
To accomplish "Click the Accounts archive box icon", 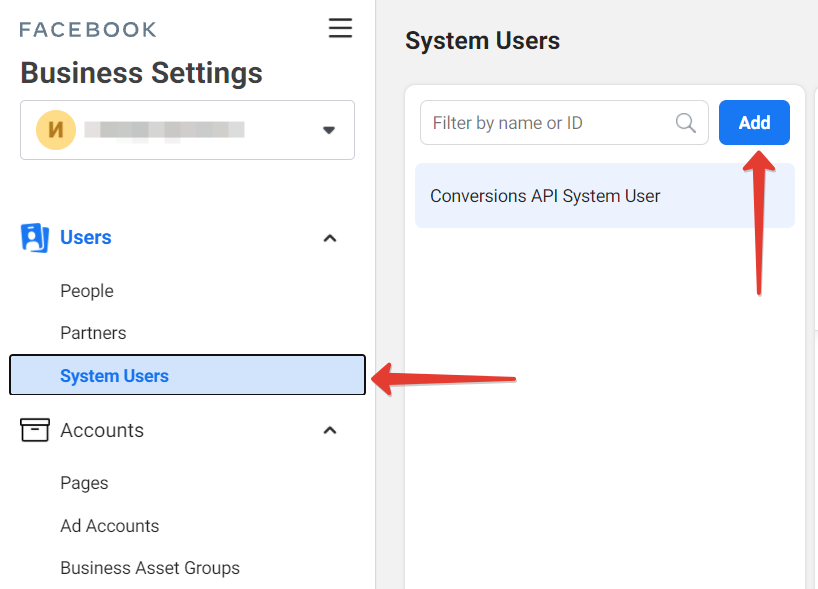I will coord(35,430).
